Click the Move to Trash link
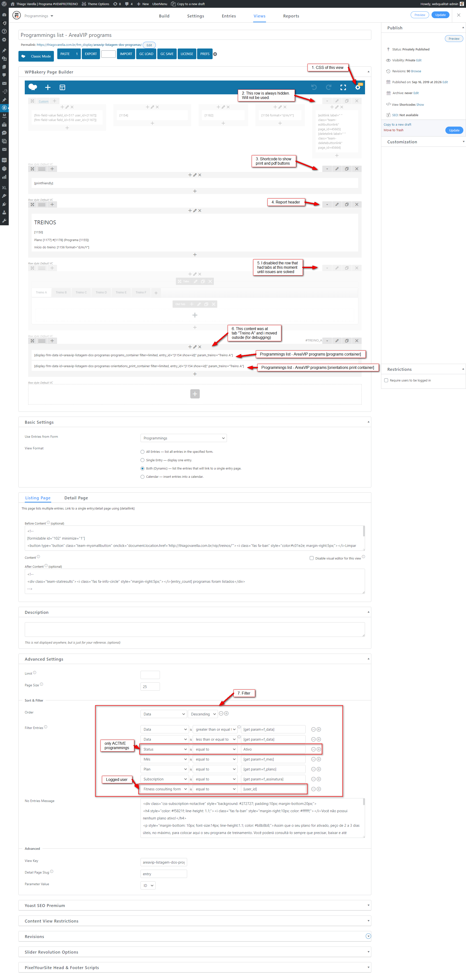The width and height of the screenshot is (466, 980). point(393,130)
